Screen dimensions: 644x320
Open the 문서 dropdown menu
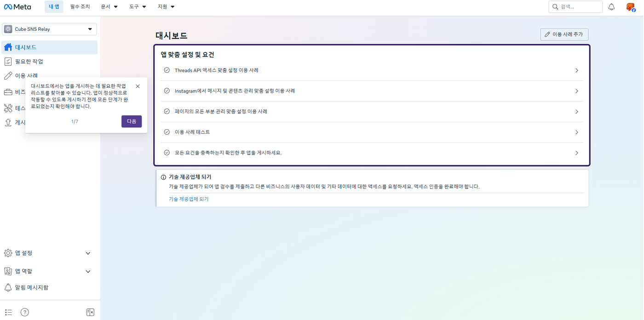109,7
